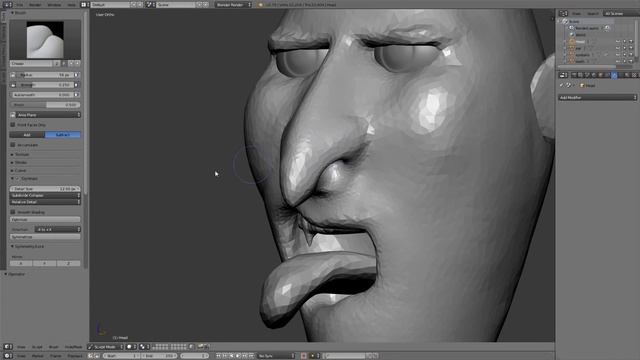This screenshot has height=360, width=640.
Task: Click the Properties editor type icon
Action: (563, 75)
